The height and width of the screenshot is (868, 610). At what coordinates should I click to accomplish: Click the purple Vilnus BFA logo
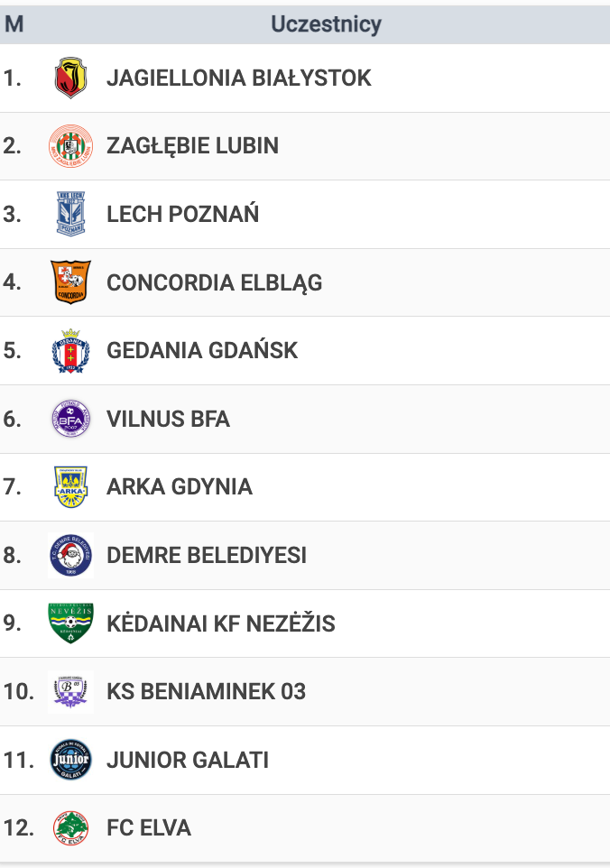pyautogui.click(x=71, y=419)
